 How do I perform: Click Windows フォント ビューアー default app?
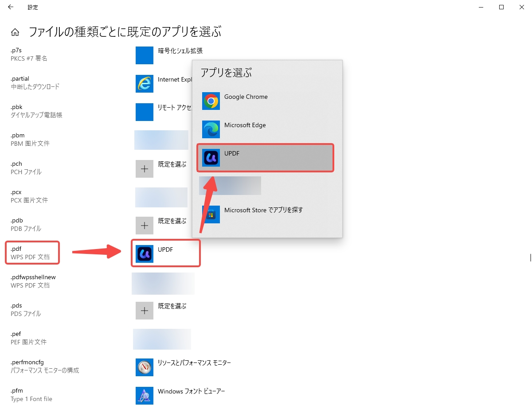[x=192, y=391]
